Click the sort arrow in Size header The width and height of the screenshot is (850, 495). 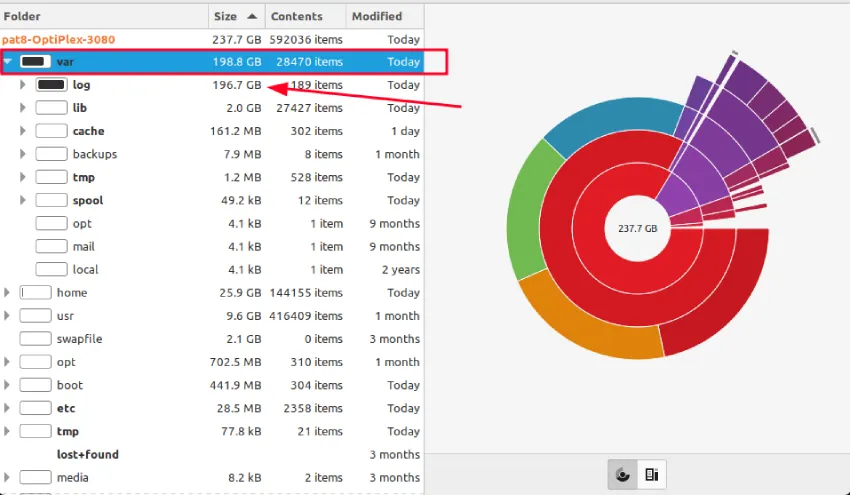(252, 16)
